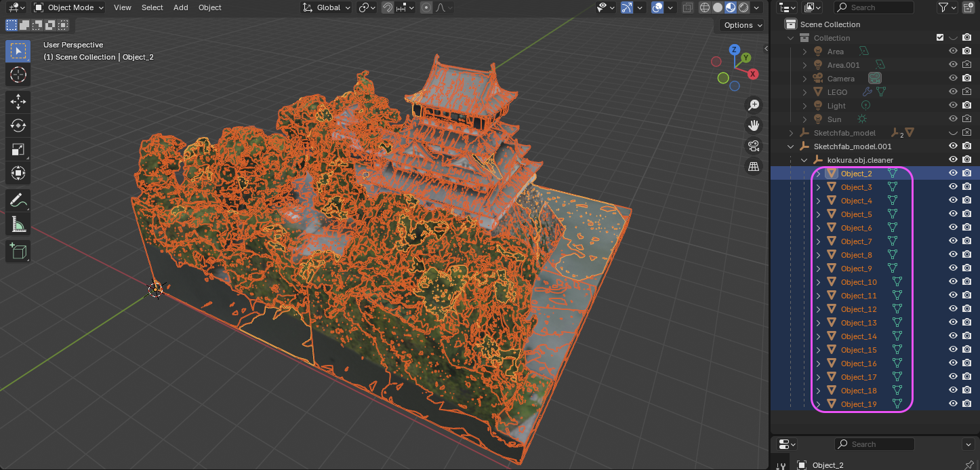Viewport: 980px width, 470px height.
Task: Click the blue Z axis gizmo
Action: (734, 50)
